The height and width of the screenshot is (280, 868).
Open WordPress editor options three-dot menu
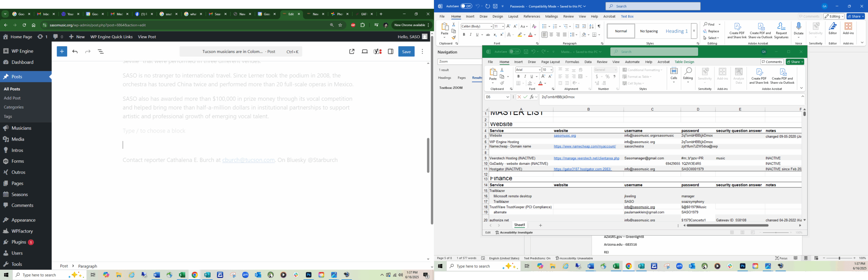click(x=422, y=52)
